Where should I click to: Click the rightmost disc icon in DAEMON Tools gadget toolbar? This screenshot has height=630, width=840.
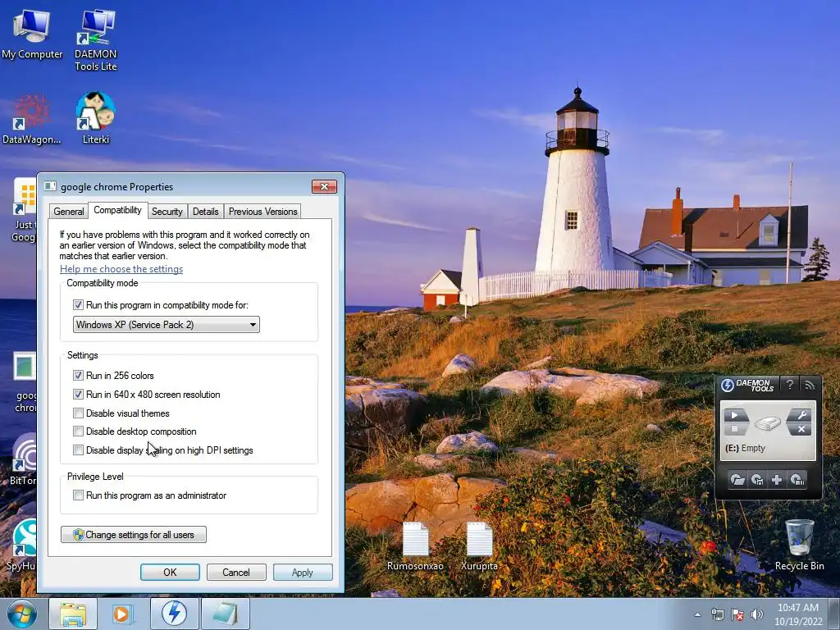797,479
